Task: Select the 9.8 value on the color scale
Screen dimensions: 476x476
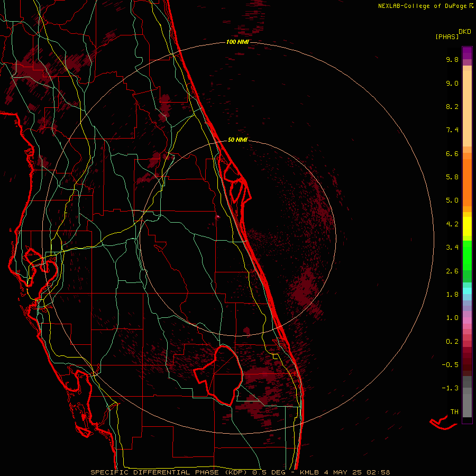Action: click(x=452, y=59)
